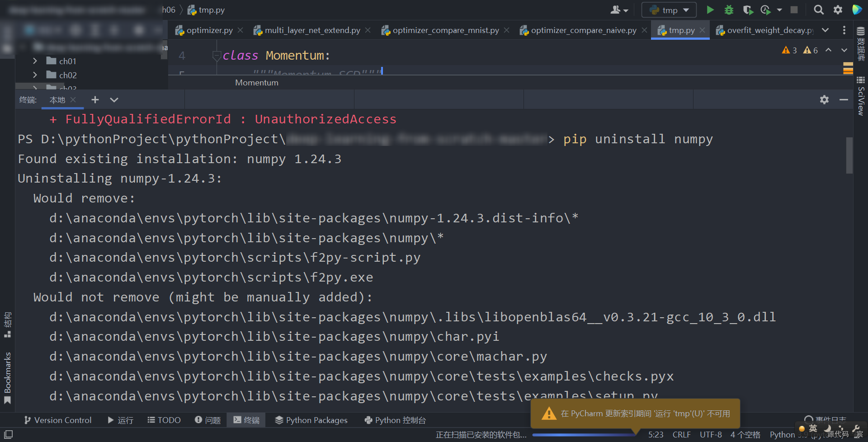Viewport: 868px width, 442px height.
Task: Go to previous highlighted error arrow
Action: tap(828, 50)
